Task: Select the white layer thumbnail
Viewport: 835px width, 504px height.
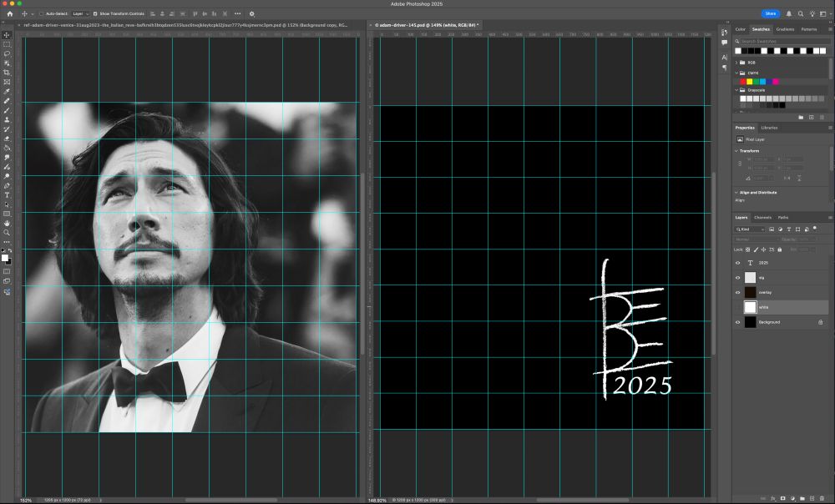Action: coord(750,307)
